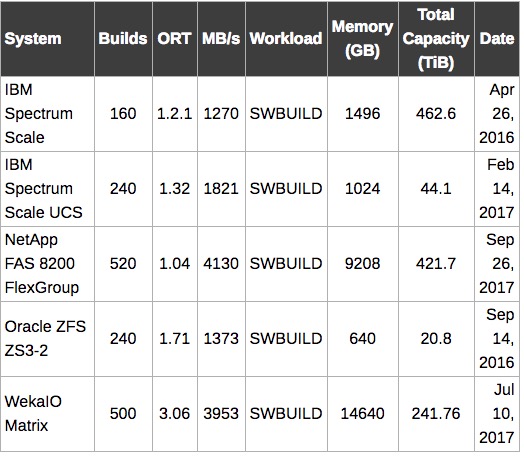Click the IBM Spectrum Scale UCS cell
The height and width of the screenshot is (457, 524).
coord(47,189)
